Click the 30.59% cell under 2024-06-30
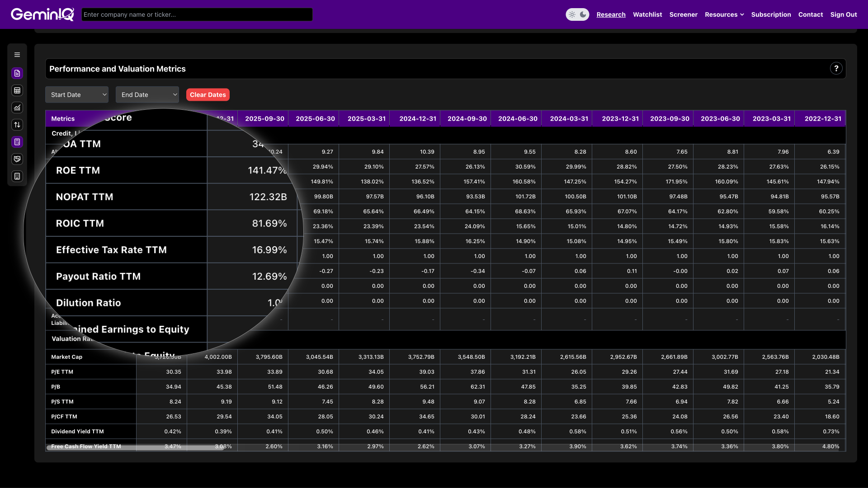868x488 pixels. tap(525, 167)
